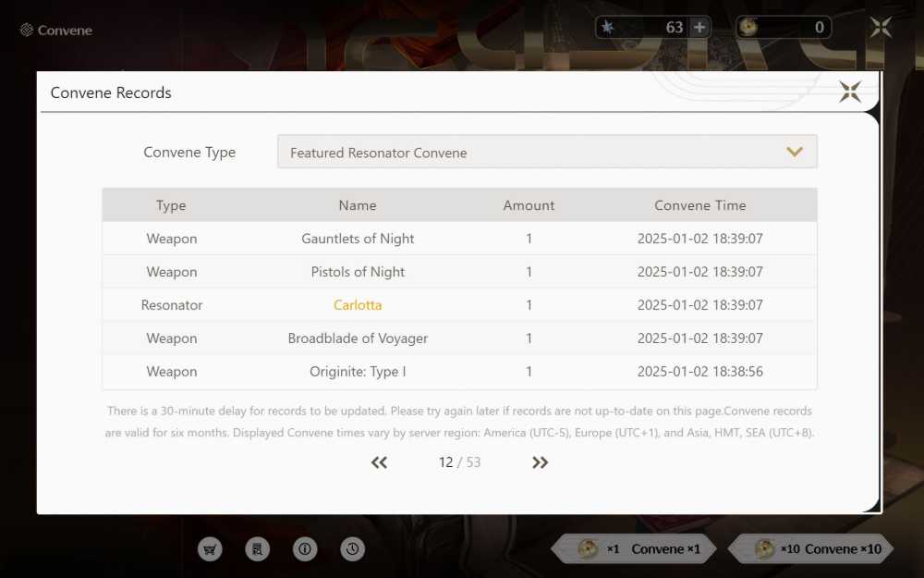This screenshot has height=578, width=924.
Task: Click the amount 1 in the Originite row
Action: [529, 372]
